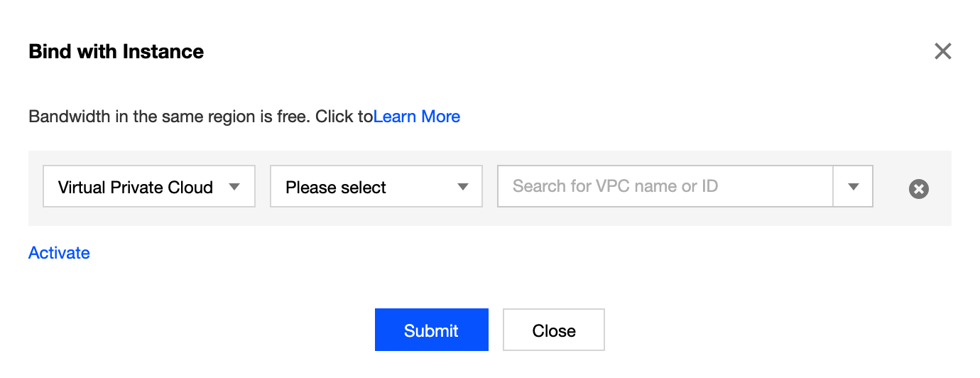Expand the Please select region dropdown
980x378 pixels.
point(376,187)
